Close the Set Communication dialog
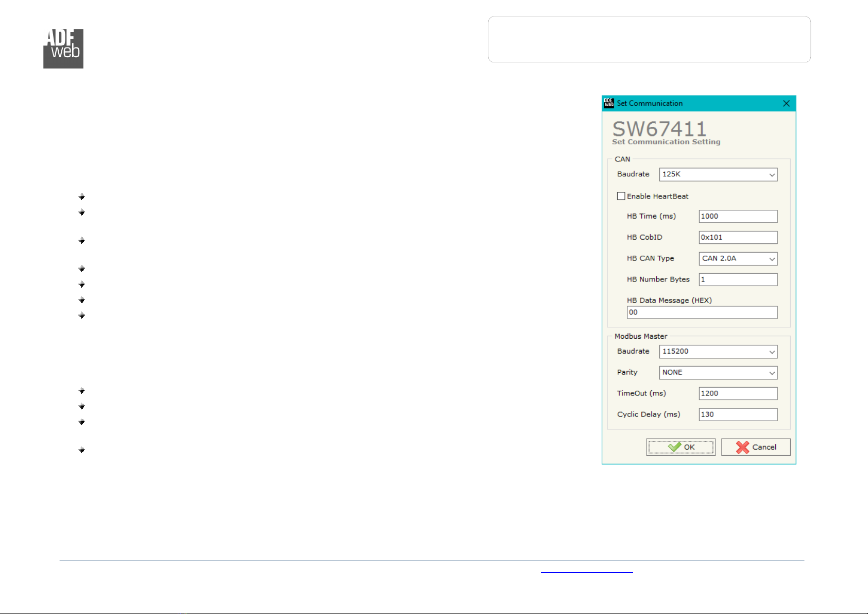 point(786,103)
